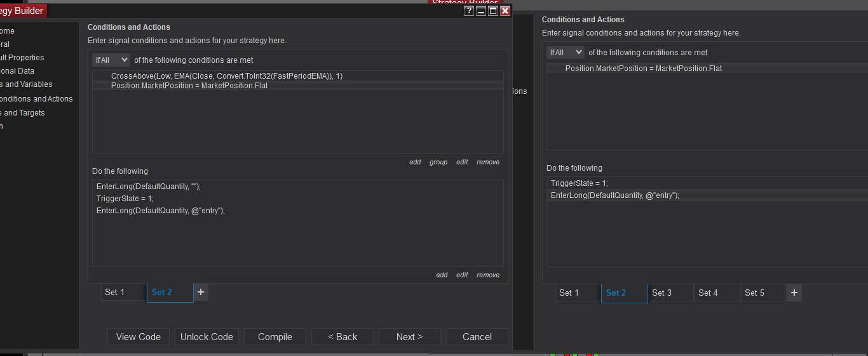Screen dimensions: 868x356
Task: Add a new condition set with plus tab in left window
Action: coord(201,292)
